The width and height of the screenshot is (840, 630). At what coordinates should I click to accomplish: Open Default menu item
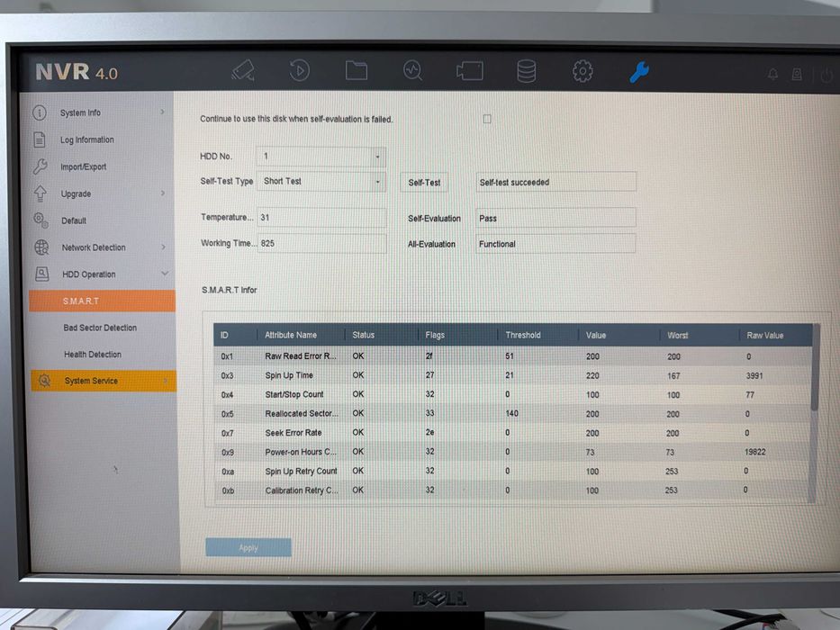(74, 220)
